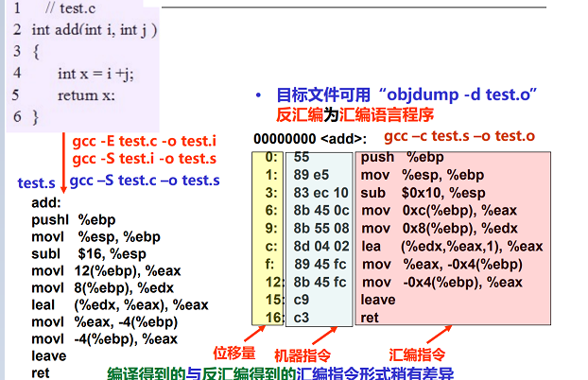Click machine code '83 ec 10'

tap(321, 193)
